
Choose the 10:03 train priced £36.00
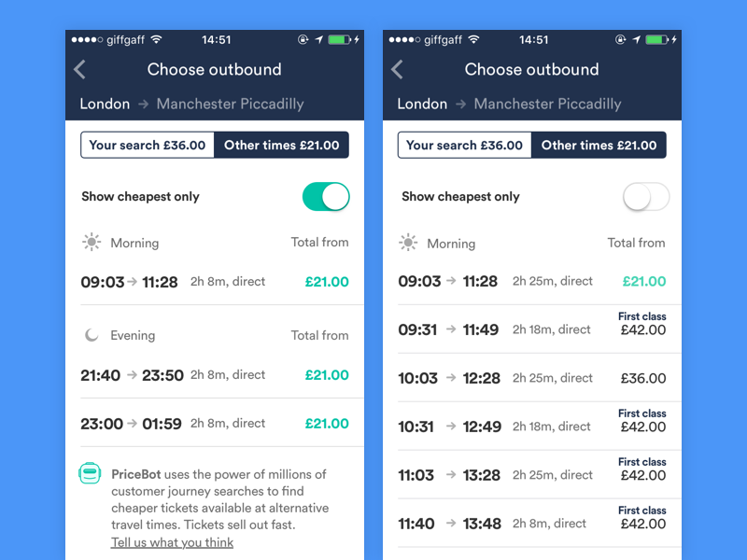click(531, 378)
